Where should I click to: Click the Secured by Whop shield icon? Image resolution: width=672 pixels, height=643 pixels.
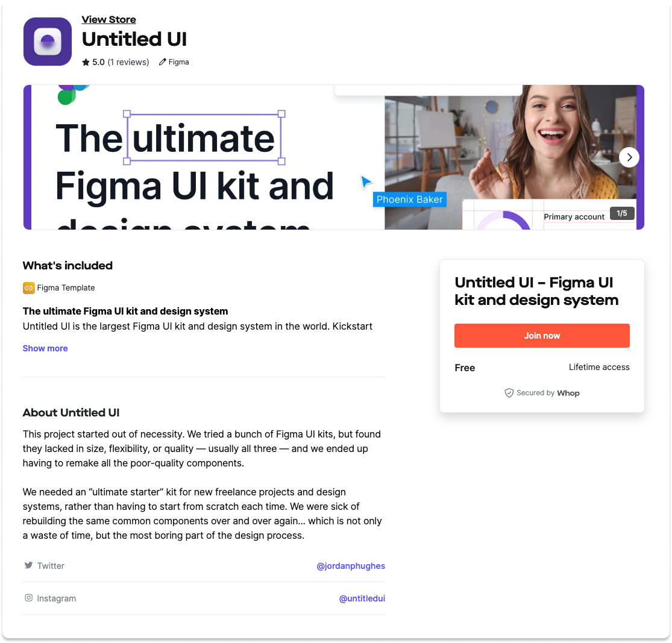coord(509,393)
